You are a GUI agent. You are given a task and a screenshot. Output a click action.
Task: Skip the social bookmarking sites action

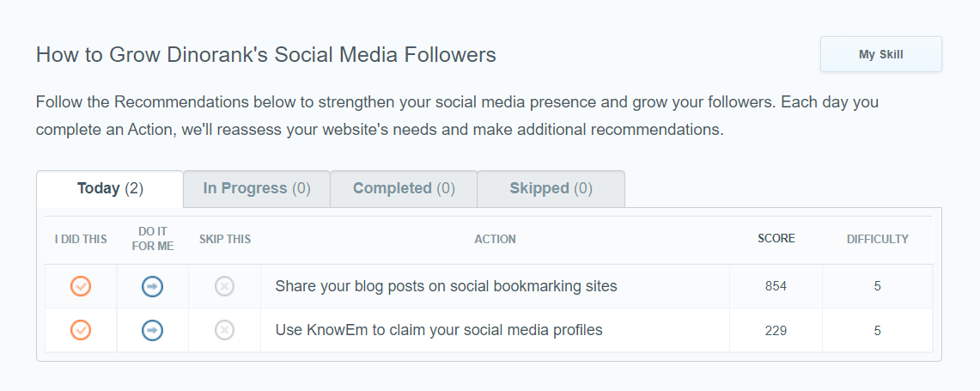coord(224,286)
